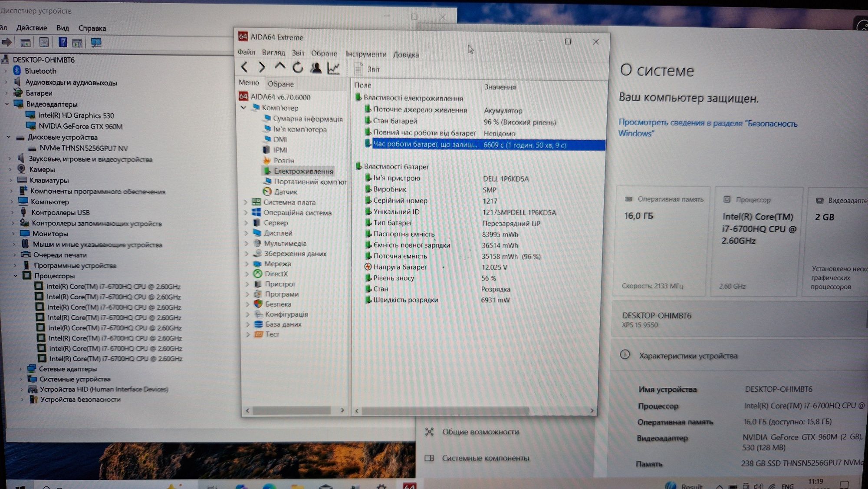The width and height of the screenshot is (868, 489).
Task: Expand the Системна плата tree node
Action: 246,202
